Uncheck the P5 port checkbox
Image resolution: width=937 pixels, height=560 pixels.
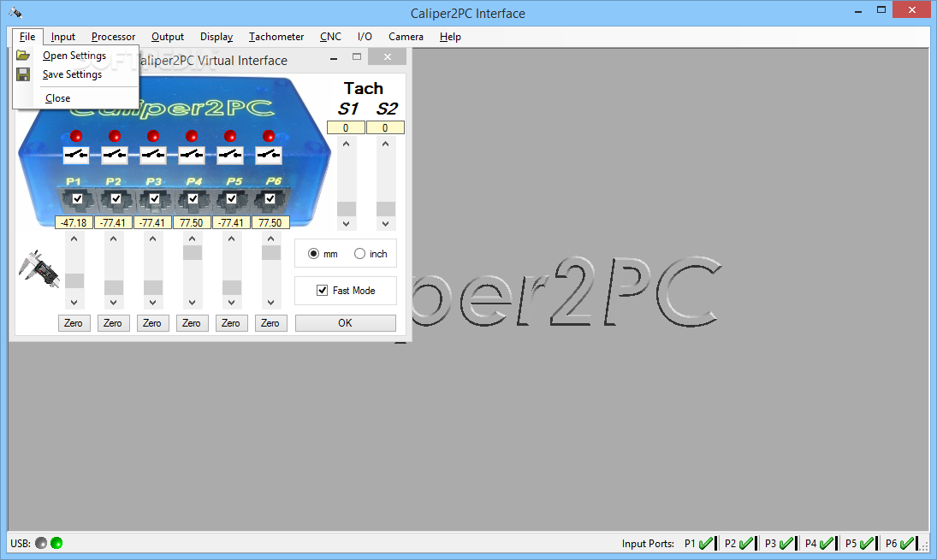coord(231,198)
